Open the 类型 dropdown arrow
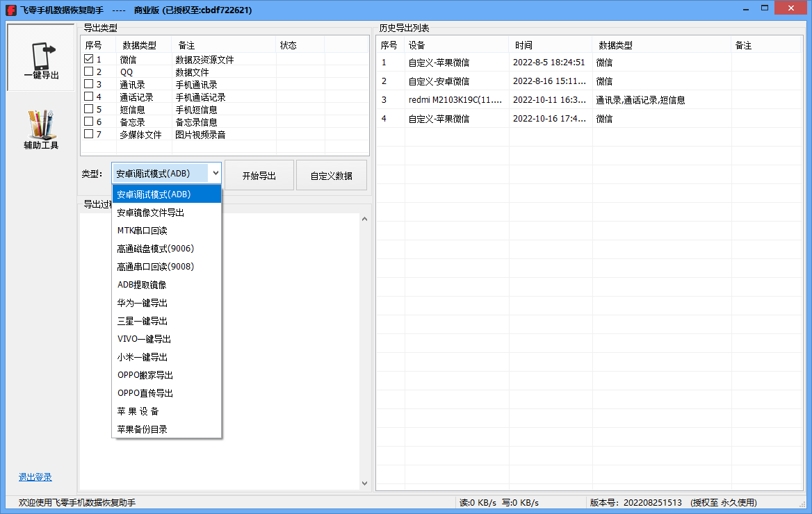The width and height of the screenshot is (812, 514). coord(216,172)
